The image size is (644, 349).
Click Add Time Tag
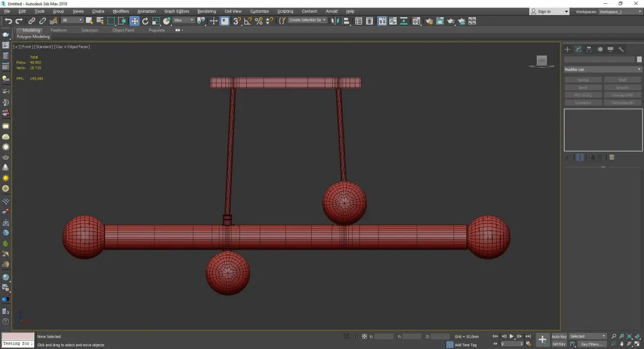(465, 345)
